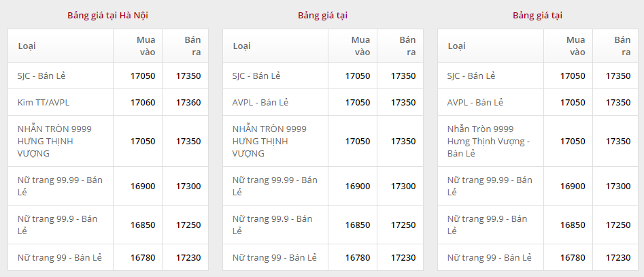Select "Nữ trang 99.9 - Bán Lẻ" in rightmost table
Screen dimensions: 644x277
(487, 225)
